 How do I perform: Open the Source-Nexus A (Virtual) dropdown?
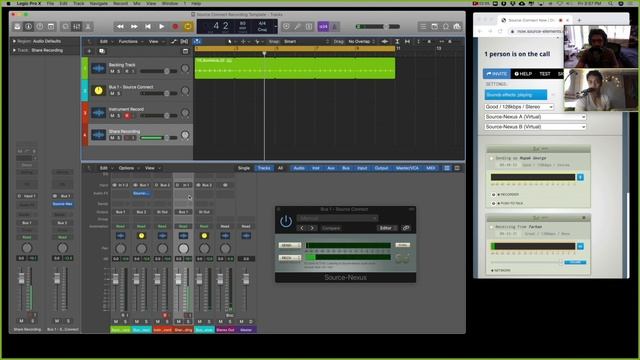[535, 117]
